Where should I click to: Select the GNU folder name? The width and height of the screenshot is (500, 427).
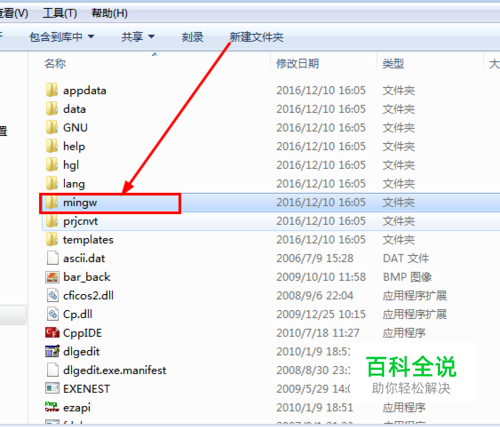[x=75, y=128]
